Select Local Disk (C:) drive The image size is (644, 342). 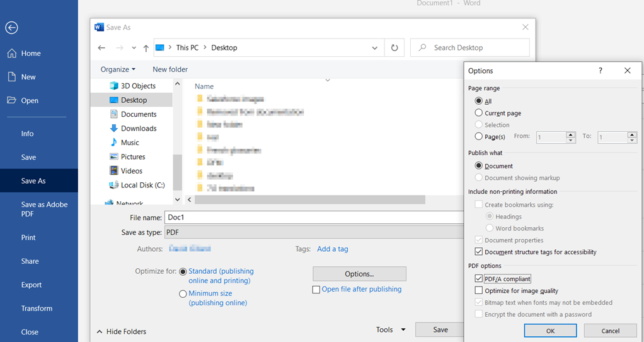pos(142,185)
